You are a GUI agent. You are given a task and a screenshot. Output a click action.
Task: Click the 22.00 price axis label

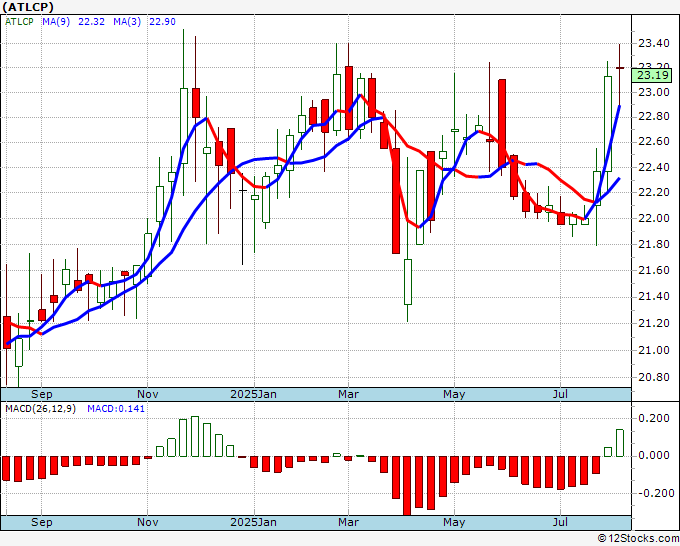pos(653,218)
